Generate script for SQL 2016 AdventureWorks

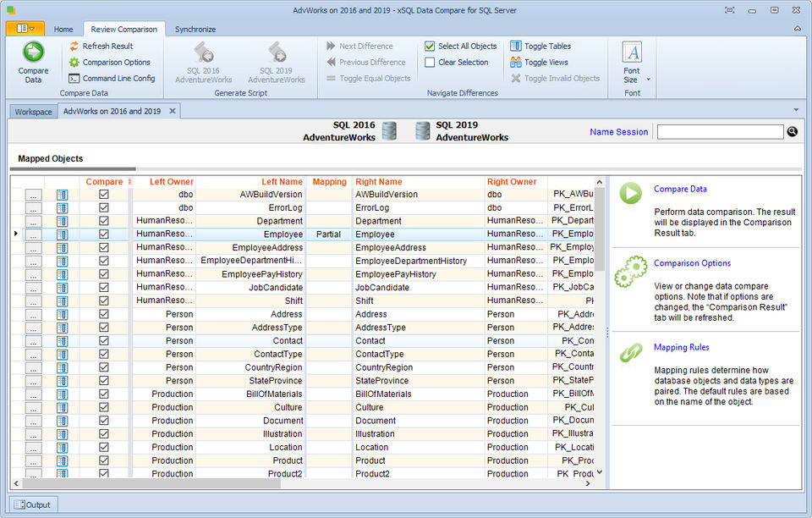pyautogui.click(x=204, y=63)
